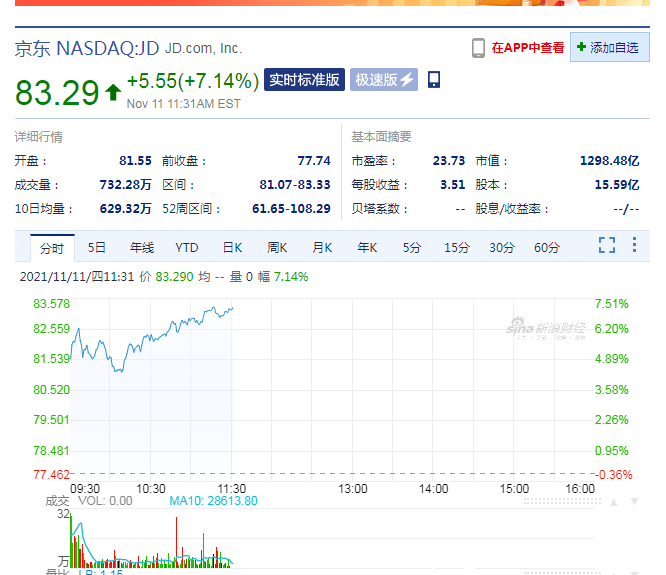666x575 pixels.
Task: Open the 日K candlestick tab
Action: [x=232, y=248]
